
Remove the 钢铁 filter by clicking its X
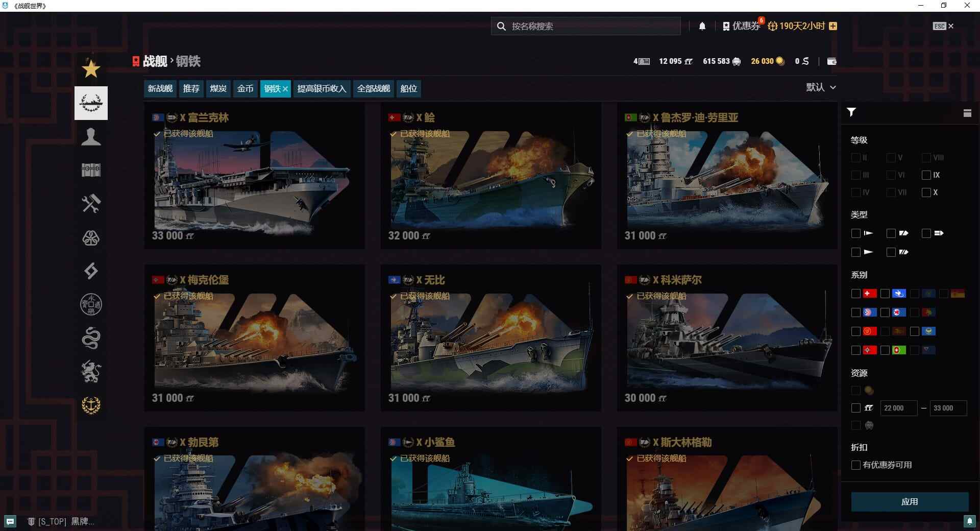(285, 88)
